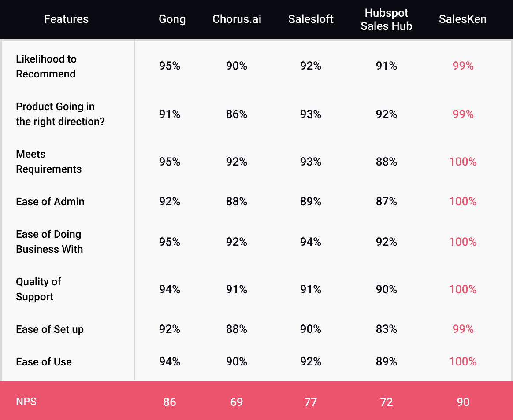Click the Likelihood to Recommend row label
Image resolution: width=513 pixels, height=420 pixels.
(46, 66)
